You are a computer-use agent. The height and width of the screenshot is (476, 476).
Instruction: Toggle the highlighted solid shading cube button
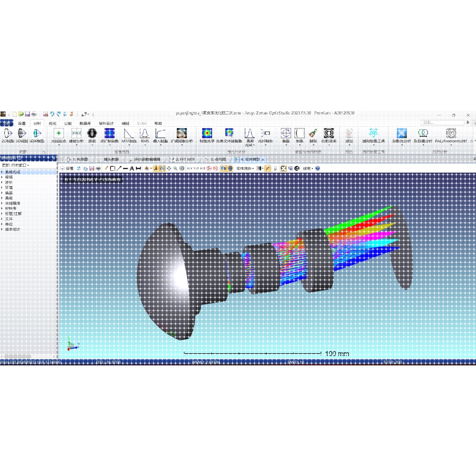tap(223, 169)
